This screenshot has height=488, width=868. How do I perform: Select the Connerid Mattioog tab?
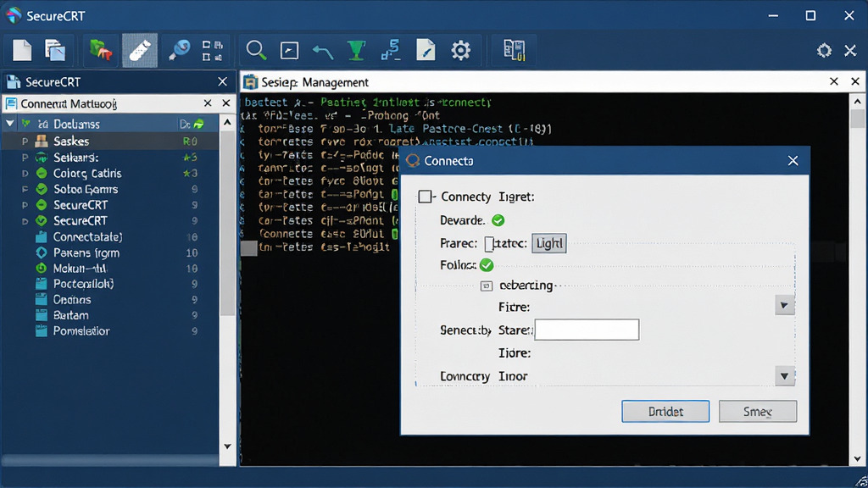[x=69, y=103]
